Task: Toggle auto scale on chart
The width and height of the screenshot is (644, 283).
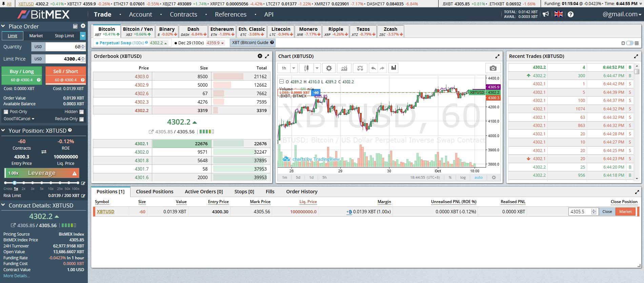Action: [x=479, y=177]
